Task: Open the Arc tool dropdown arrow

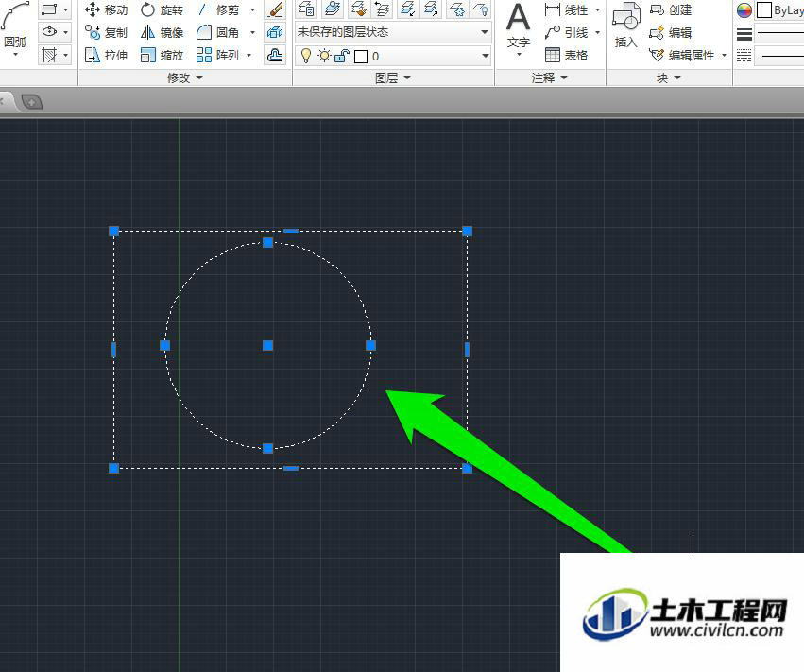Action: 15,55
